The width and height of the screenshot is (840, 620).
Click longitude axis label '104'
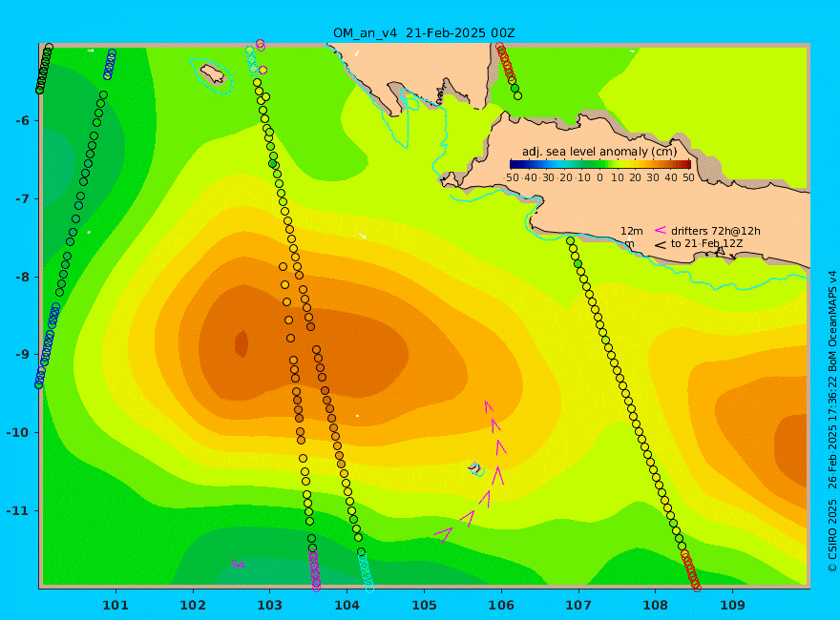coord(347,606)
